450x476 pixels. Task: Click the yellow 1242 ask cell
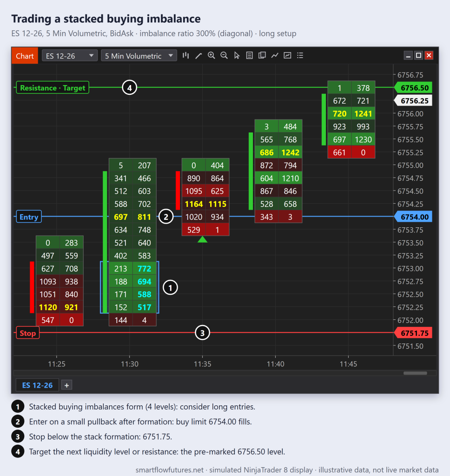(x=290, y=152)
